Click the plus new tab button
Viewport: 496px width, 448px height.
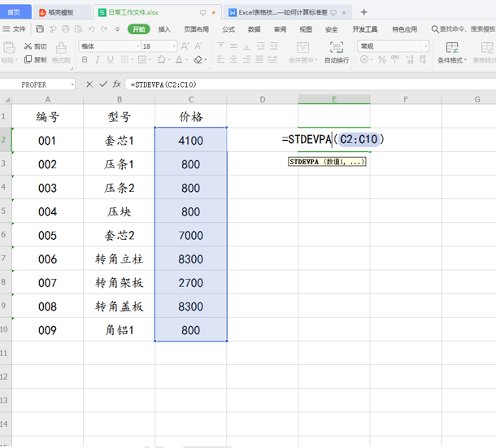(364, 12)
